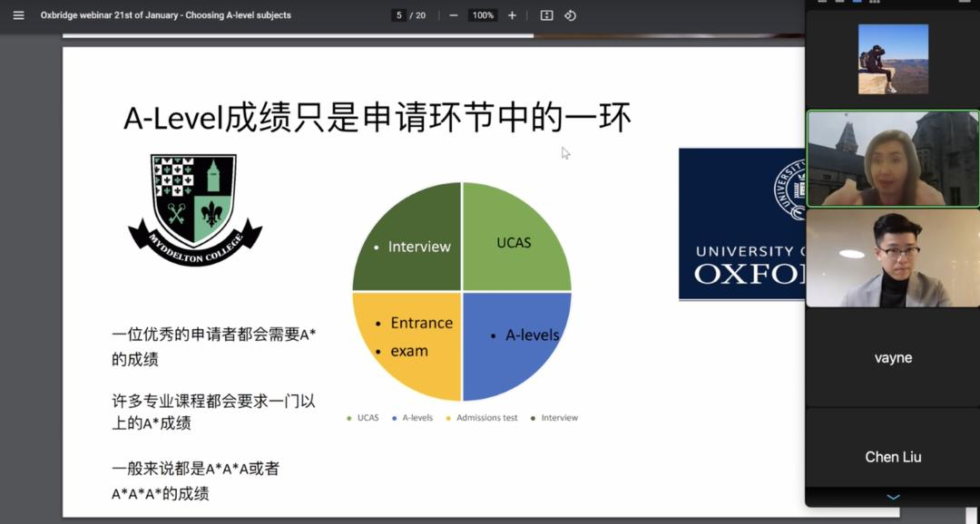The image size is (980, 524).
Task: Activate the fit-to-page icon
Action: click(545, 15)
